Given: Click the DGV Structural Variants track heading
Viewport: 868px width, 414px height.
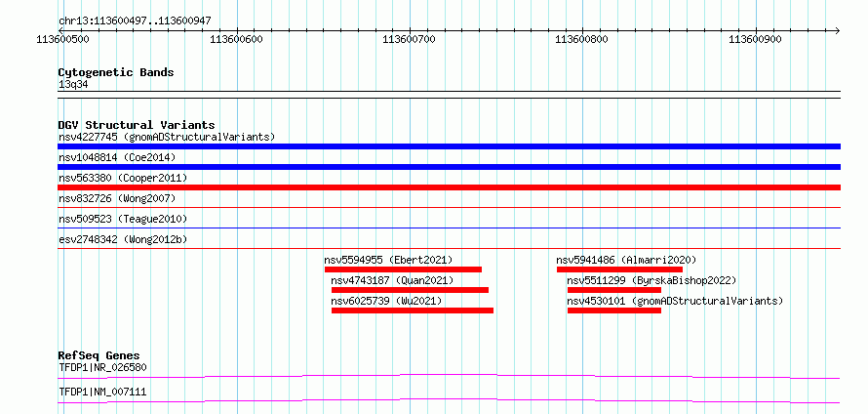Looking at the screenshot, I should coord(137,125).
